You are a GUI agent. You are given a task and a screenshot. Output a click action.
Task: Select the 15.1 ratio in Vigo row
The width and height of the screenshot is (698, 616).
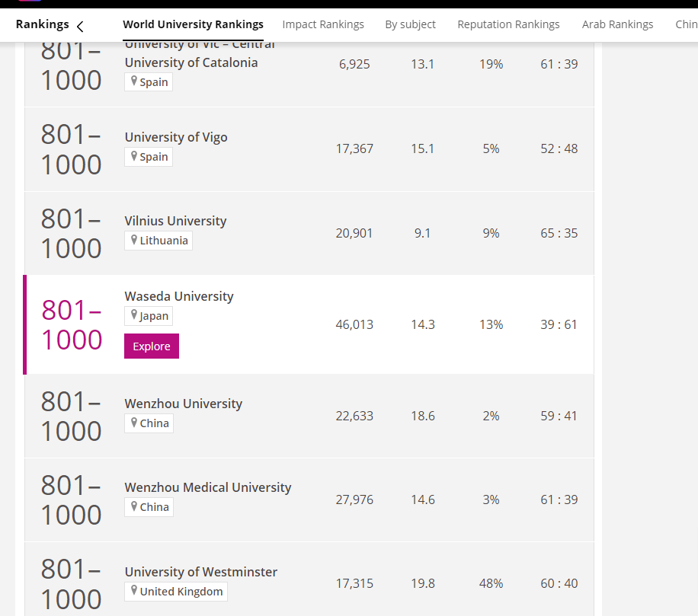pos(422,148)
